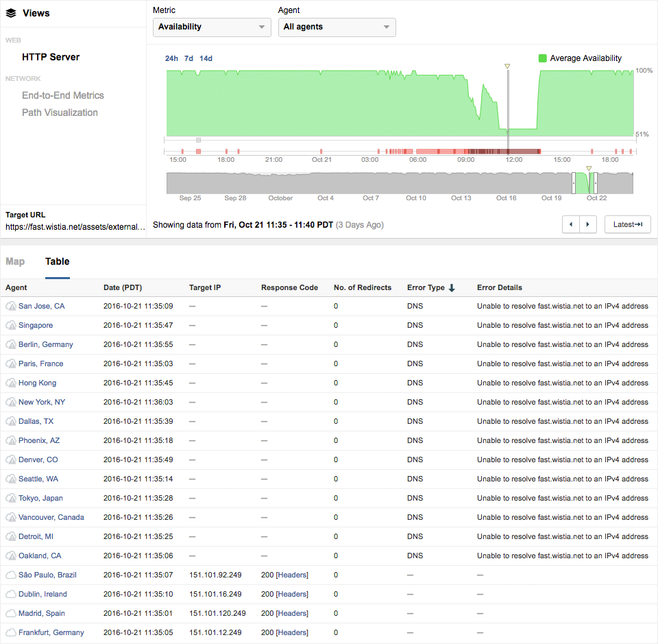
Task: Click the yellow marker on availability chart
Action: point(507,67)
